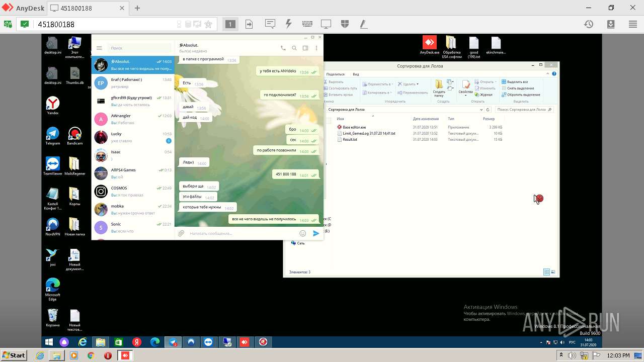This screenshot has width=644, height=362.
Task: Refresh the Explorer folder view
Action: [488, 109]
